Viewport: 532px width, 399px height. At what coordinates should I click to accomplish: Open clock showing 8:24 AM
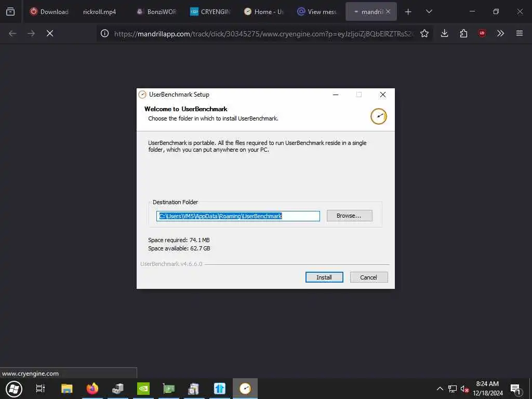tap(487, 389)
